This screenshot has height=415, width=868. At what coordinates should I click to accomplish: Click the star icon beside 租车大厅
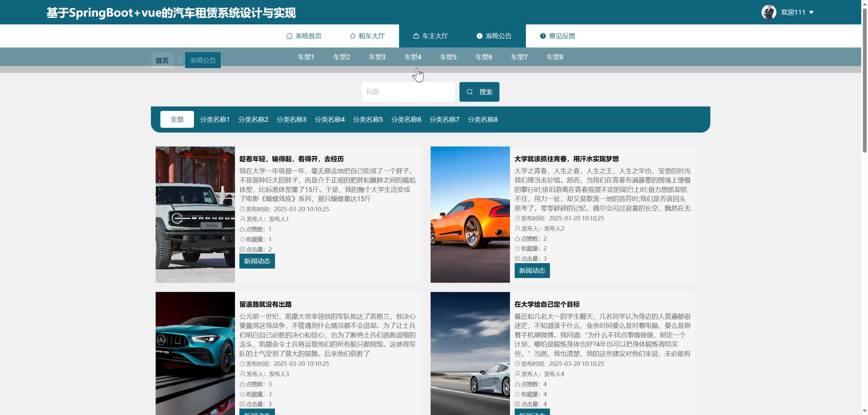tap(353, 36)
